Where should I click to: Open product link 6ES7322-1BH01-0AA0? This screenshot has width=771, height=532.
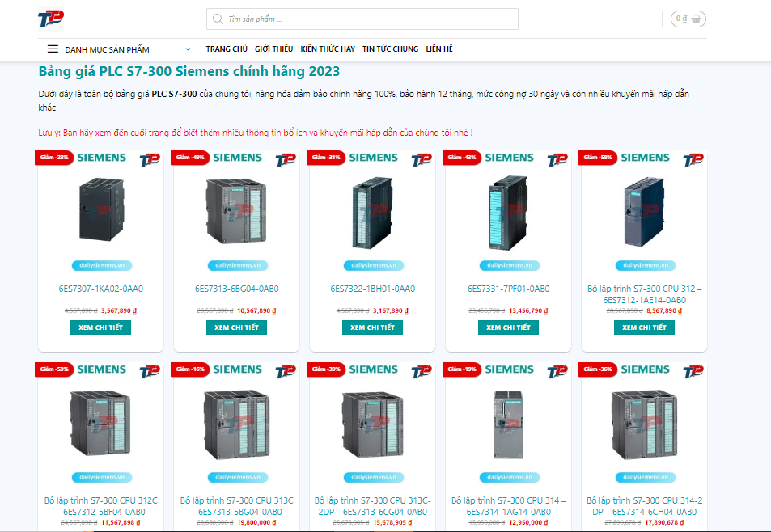[373, 289]
